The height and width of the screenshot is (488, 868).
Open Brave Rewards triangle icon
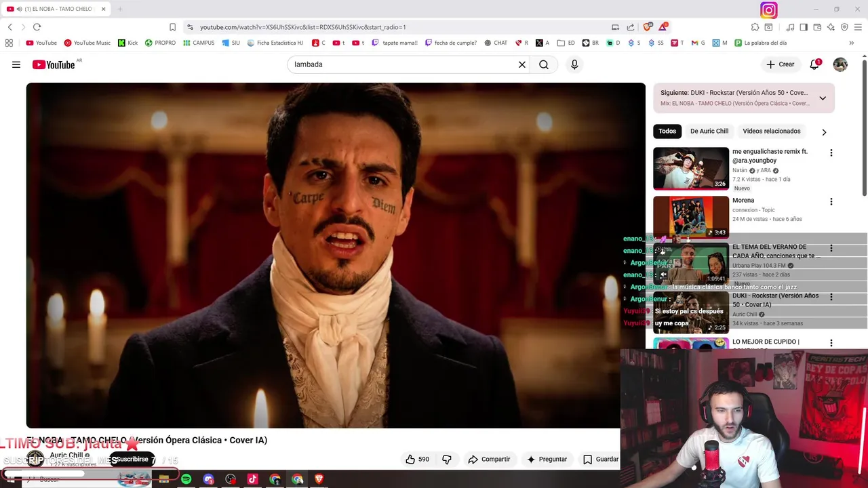coord(663,27)
